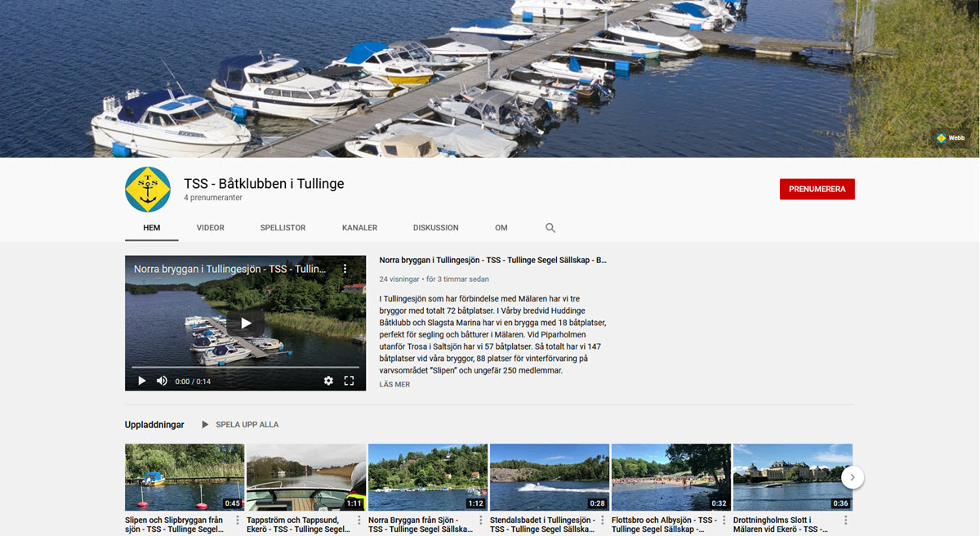Open the player settings gear
This screenshot has width=980, height=536.
(x=328, y=381)
